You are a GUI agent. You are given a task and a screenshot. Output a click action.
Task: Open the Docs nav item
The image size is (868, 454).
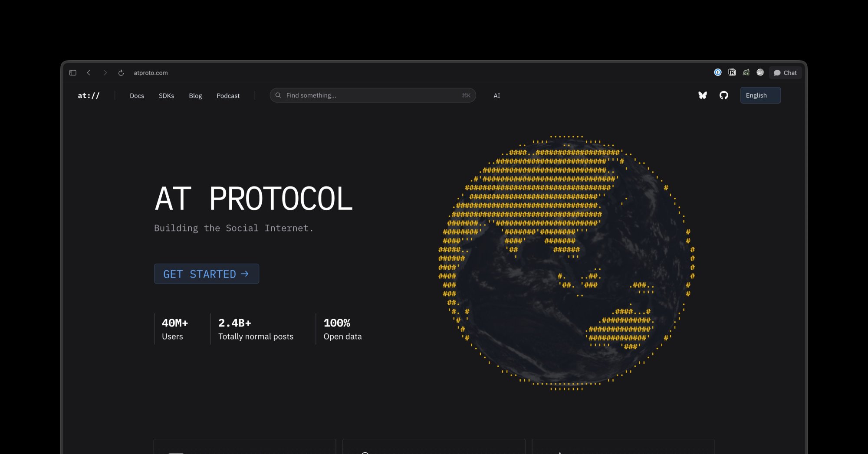(137, 96)
